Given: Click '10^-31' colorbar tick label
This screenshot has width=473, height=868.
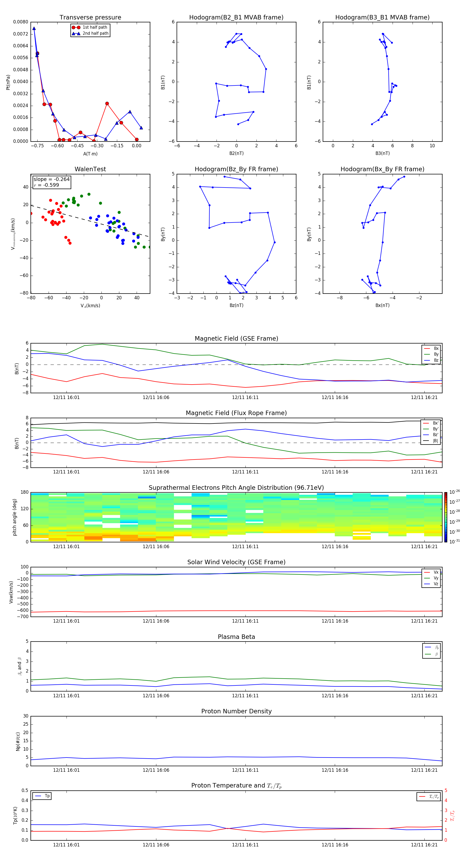Looking at the screenshot, I should coord(454,542).
